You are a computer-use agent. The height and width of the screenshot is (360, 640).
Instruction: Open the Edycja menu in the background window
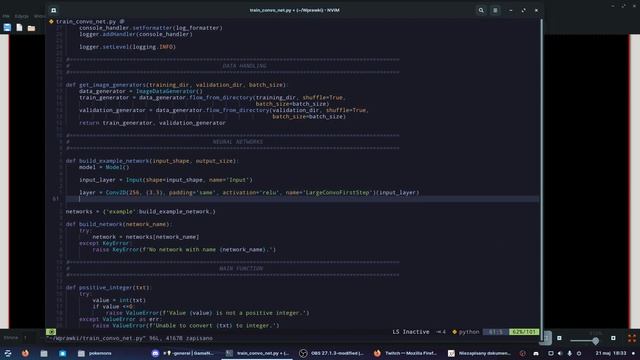point(21,16)
